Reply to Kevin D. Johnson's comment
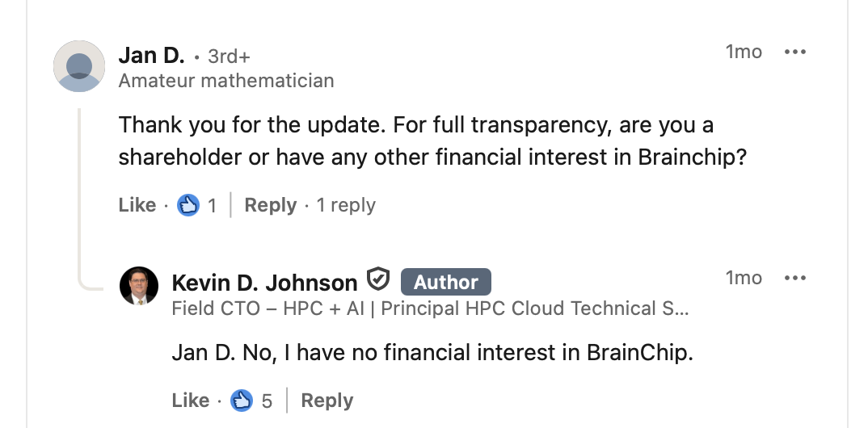Viewport: 868px width, 428px height. pyautogui.click(x=327, y=401)
